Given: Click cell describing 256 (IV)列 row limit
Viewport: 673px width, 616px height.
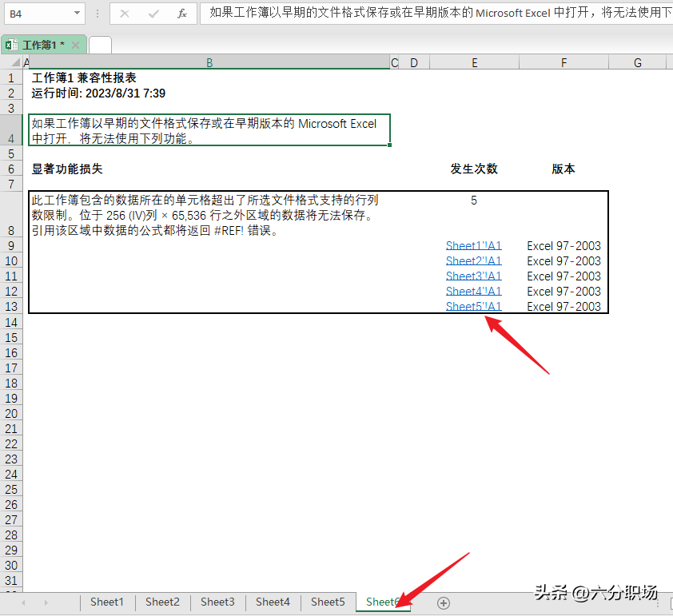Looking at the screenshot, I should tap(209, 216).
